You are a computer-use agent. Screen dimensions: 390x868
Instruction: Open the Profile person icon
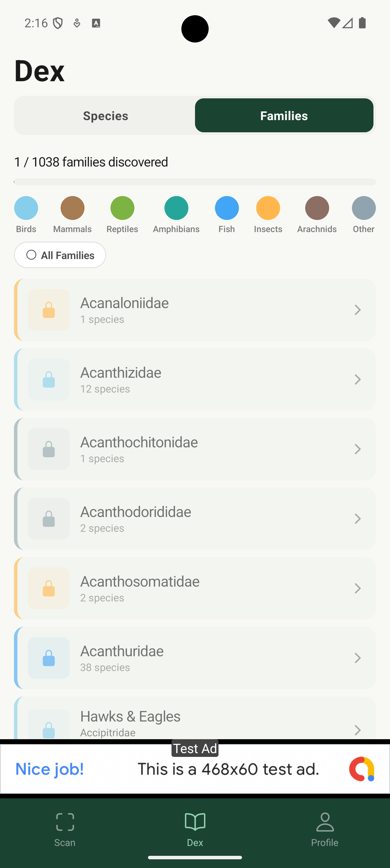click(x=325, y=822)
